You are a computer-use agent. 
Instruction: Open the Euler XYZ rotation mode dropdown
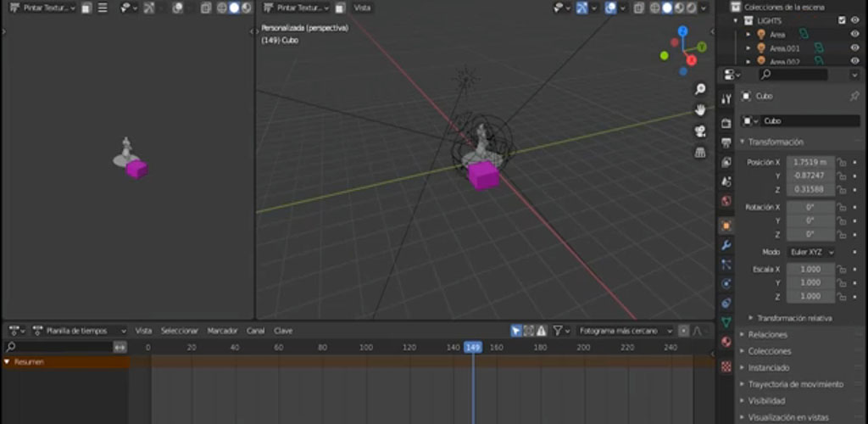tap(810, 253)
